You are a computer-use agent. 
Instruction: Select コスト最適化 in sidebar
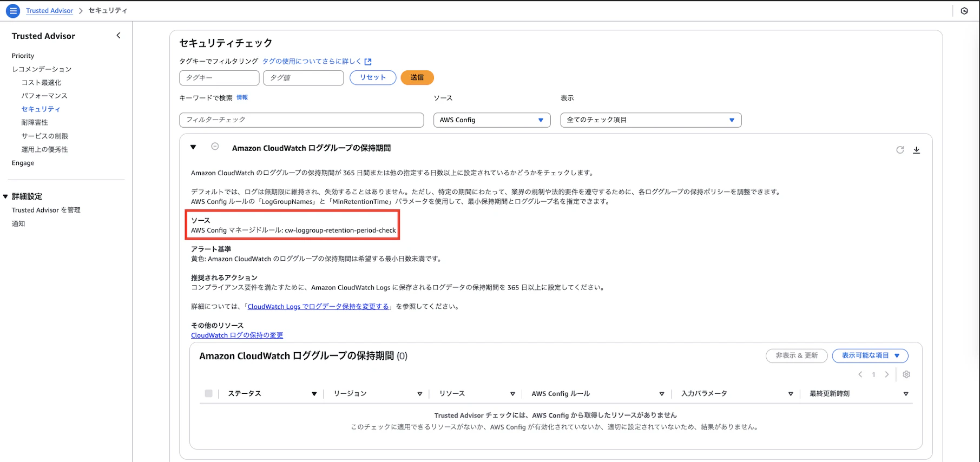(x=42, y=83)
